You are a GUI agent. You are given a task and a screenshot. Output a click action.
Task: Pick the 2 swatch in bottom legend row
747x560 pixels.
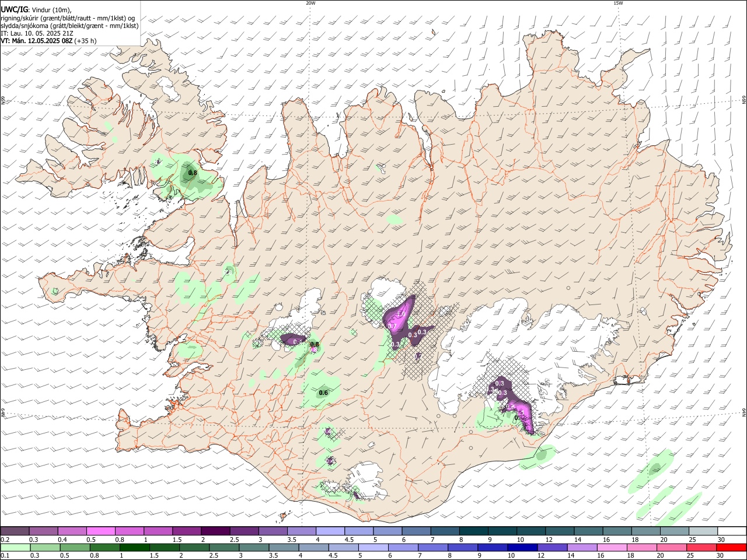pyautogui.click(x=194, y=548)
